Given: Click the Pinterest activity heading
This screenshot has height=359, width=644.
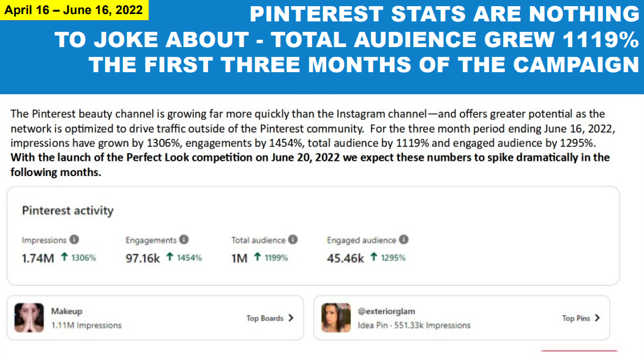Looking at the screenshot, I should pyautogui.click(x=68, y=210).
